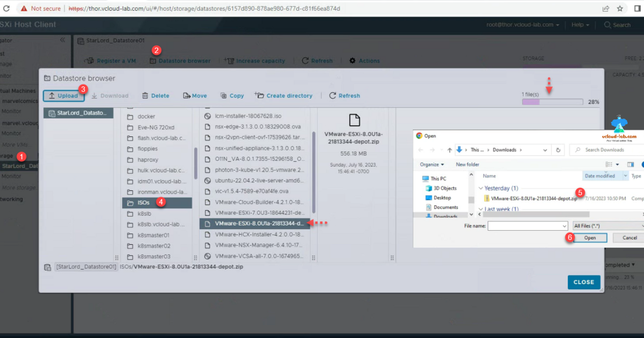Click the file-list column scrollbar
Viewport: 644px width, 338px height.
click(x=313, y=172)
